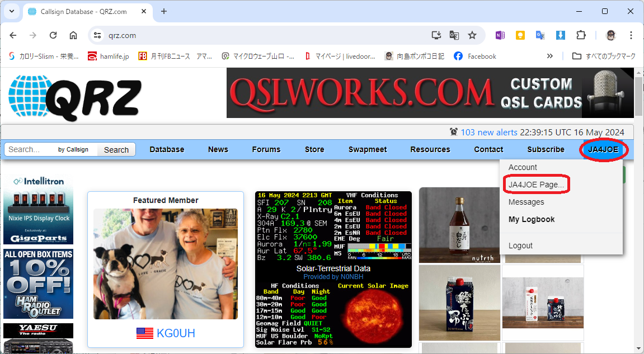Open the Database menu
The height and width of the screenshot is (354, 644).
(x=167, y=149)
